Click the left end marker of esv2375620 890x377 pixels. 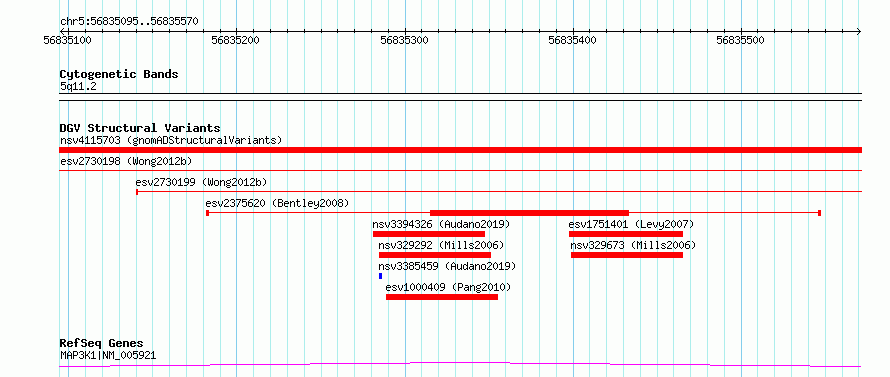point(207,213)
